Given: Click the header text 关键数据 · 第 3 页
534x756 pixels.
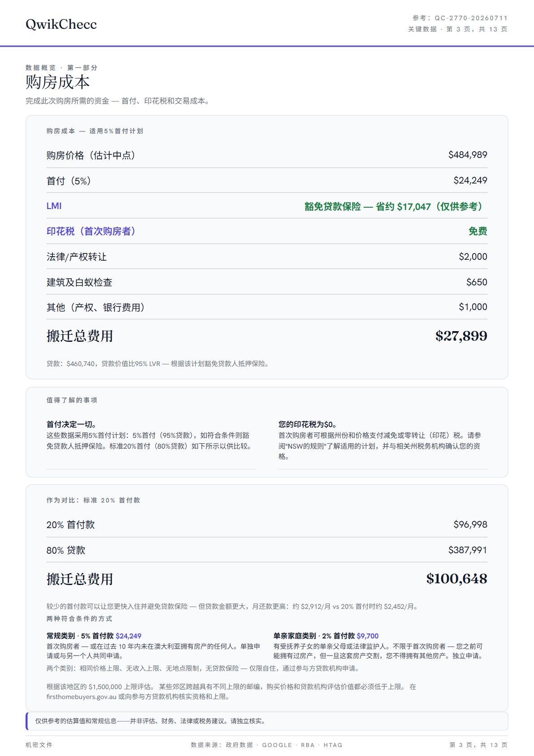Looking at the screenshot, I should 457,29.
